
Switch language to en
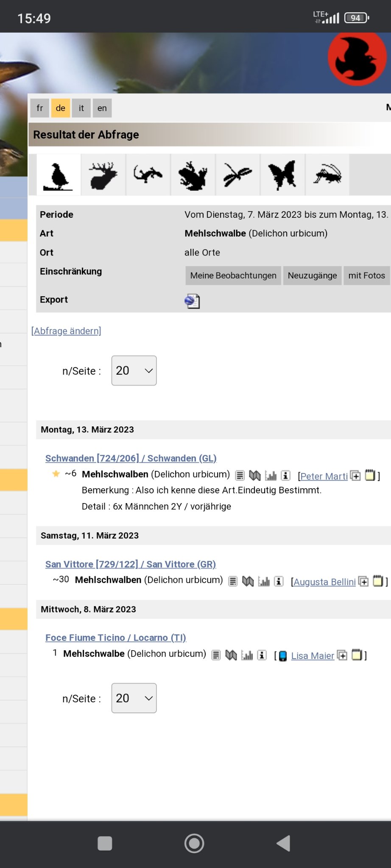point(102,108)
